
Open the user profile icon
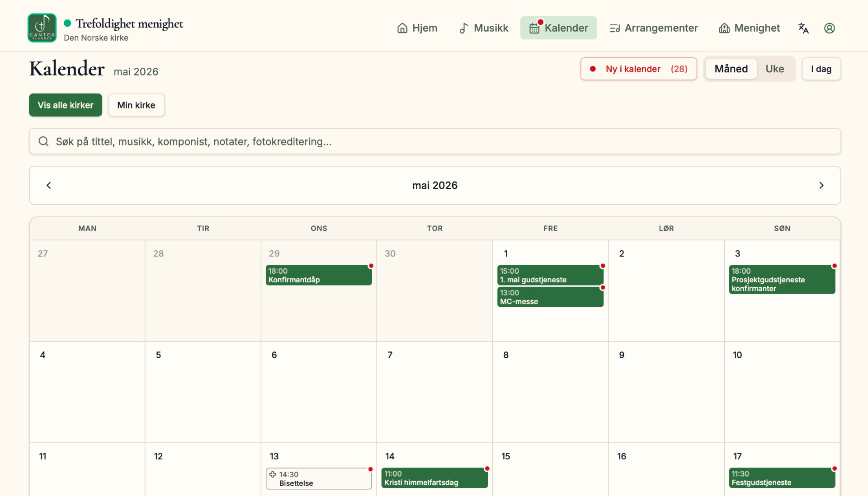tap(830, 28)
